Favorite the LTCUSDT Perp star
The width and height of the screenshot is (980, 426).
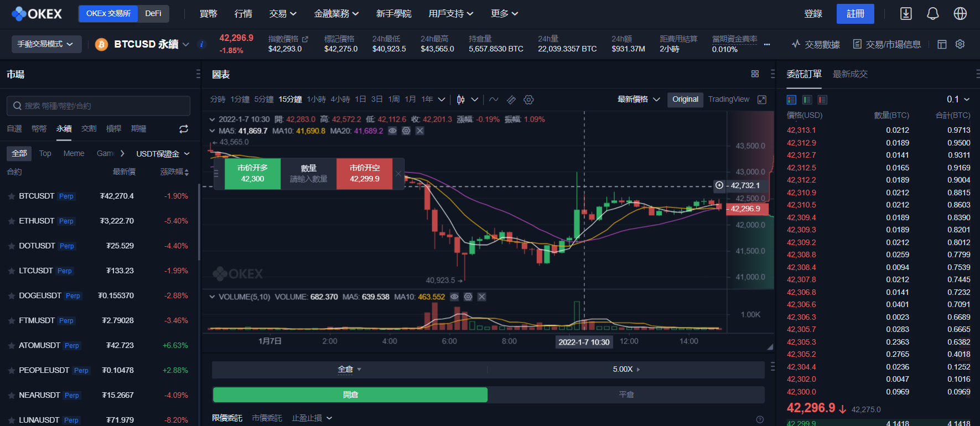pyautogui.click(x=11, y=271)
